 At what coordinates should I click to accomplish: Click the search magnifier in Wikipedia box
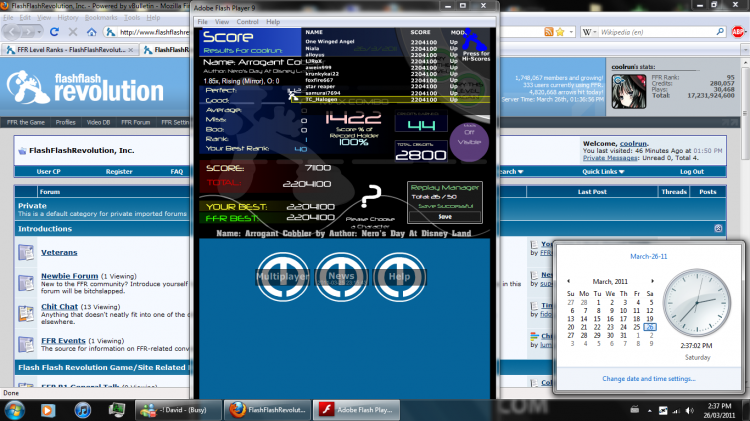click(x=720, y=32)
